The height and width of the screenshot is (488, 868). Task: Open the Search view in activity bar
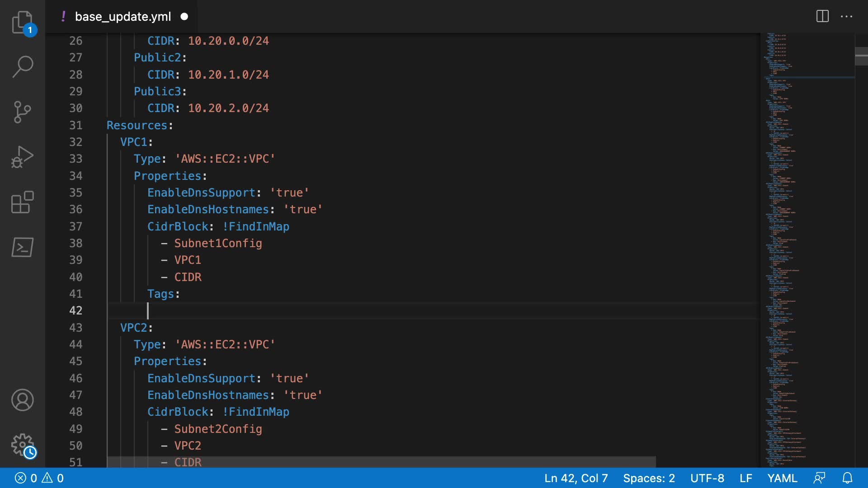pyautogui.click(x=22, y=67)
